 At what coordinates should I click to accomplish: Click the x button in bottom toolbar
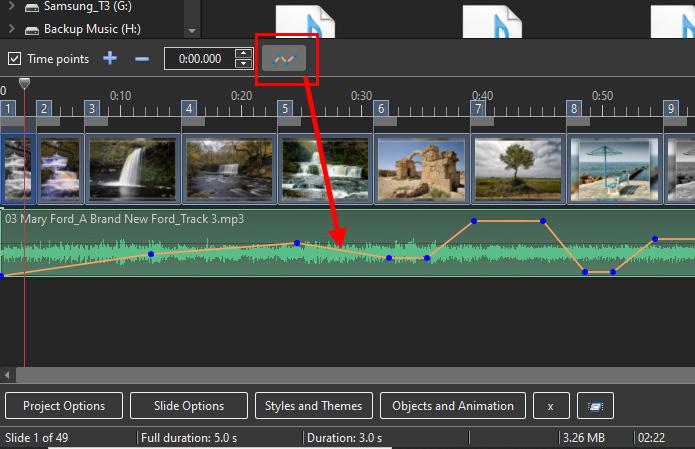551,406
